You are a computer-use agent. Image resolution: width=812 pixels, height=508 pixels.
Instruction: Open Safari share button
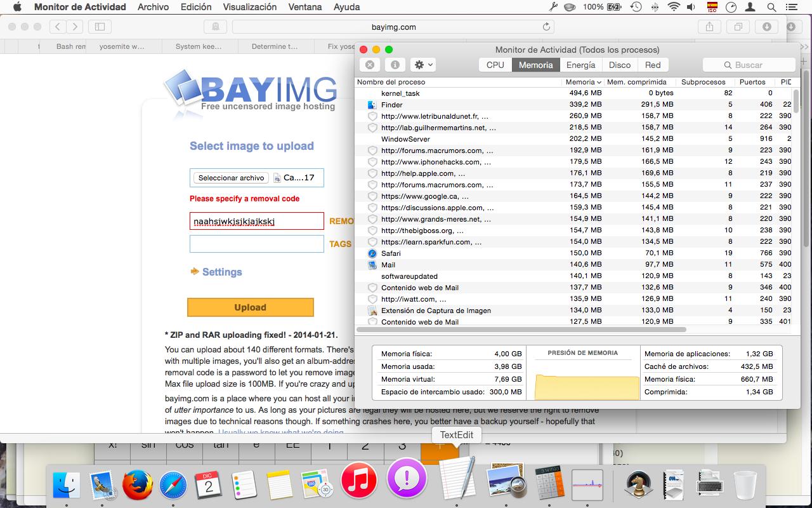point(710,27)
